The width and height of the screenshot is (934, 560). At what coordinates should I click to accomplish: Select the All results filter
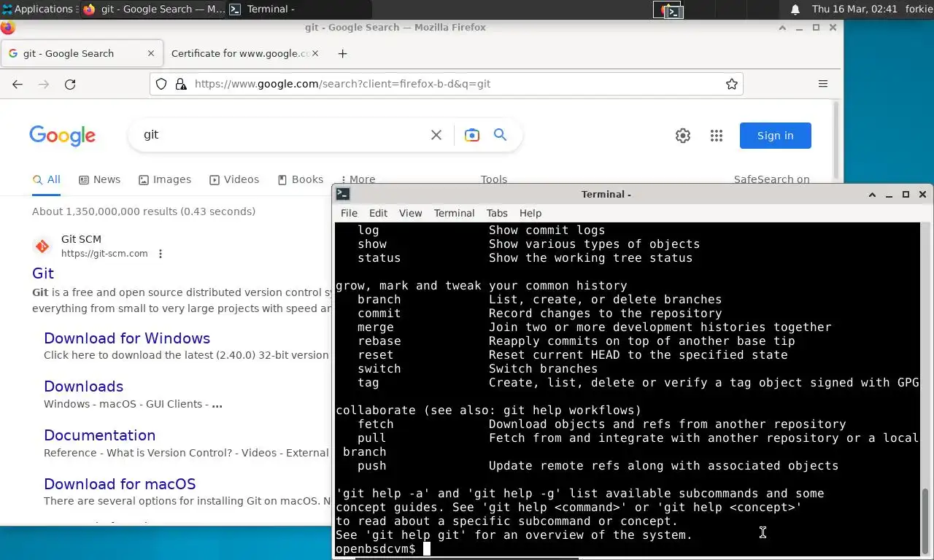pos(47,179)
